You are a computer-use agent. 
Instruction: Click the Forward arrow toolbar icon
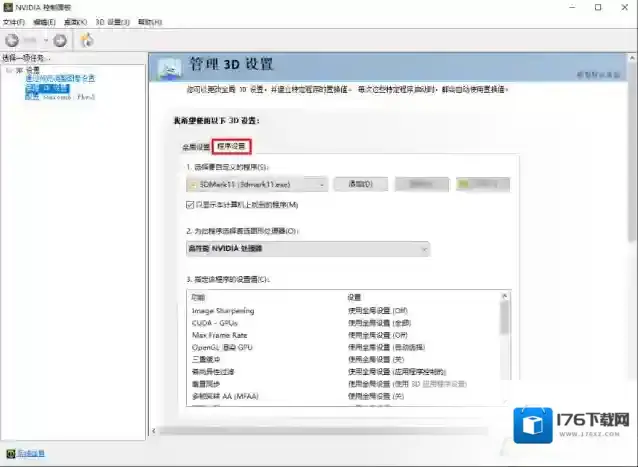click(x=60, y=40)
